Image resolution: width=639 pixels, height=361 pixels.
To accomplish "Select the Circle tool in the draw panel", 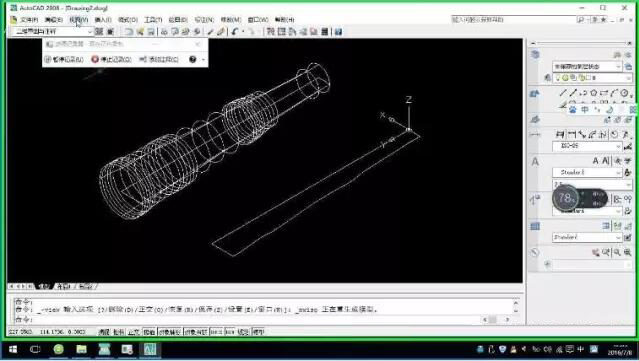I will click(624, 93).
